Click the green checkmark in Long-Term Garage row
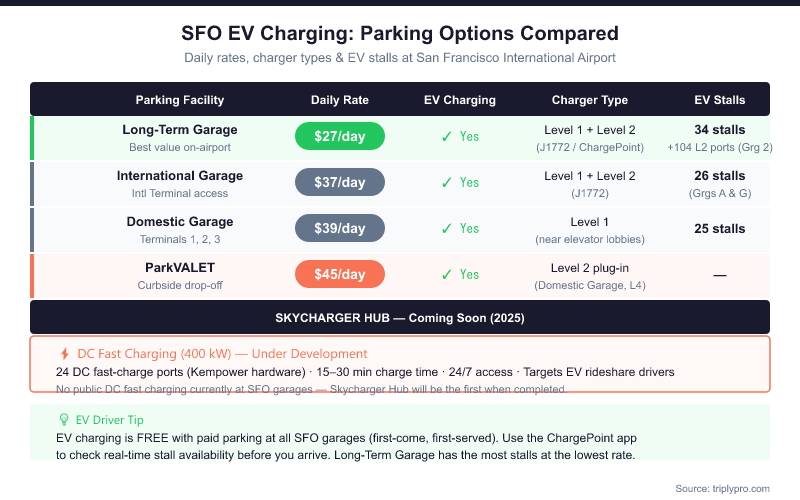The image size is (800, 500). coord(447,137)
